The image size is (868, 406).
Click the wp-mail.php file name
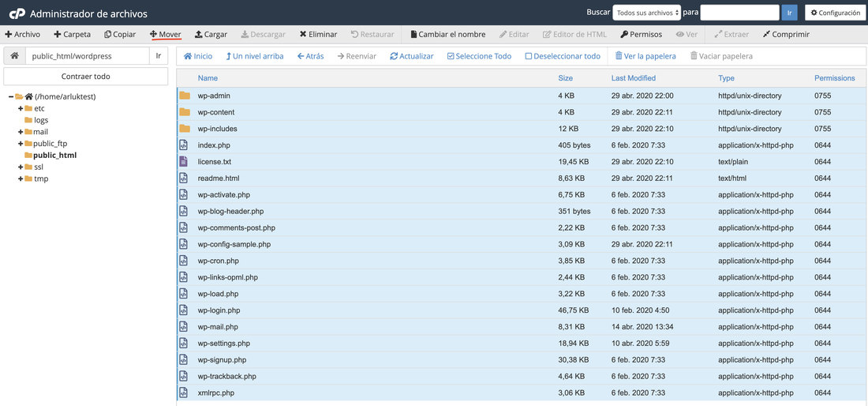(218, 327)
